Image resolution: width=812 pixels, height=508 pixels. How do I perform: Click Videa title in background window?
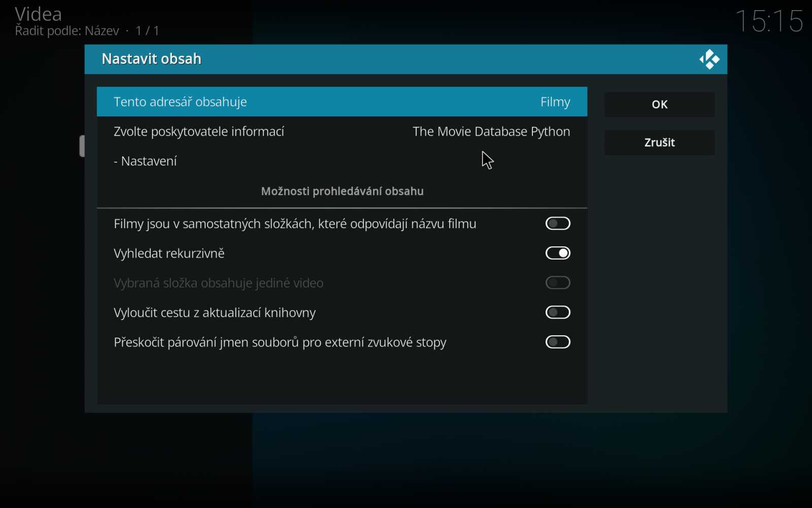(39, 14)
